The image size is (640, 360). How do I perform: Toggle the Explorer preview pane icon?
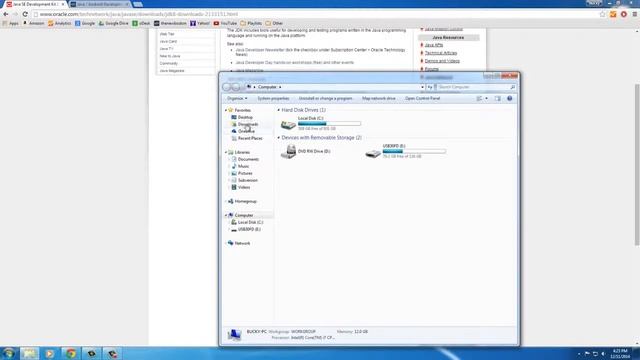(497, 98)
